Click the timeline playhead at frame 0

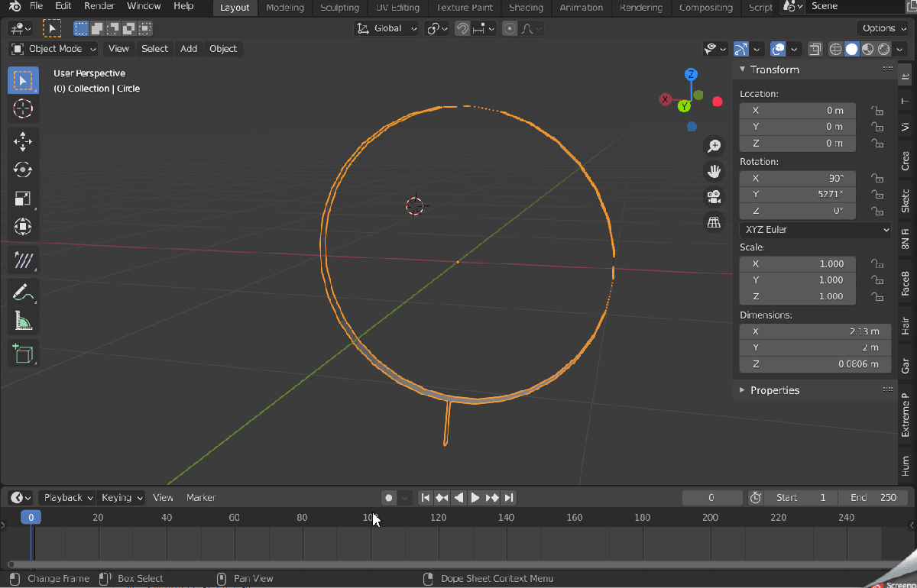click(31, 517)
